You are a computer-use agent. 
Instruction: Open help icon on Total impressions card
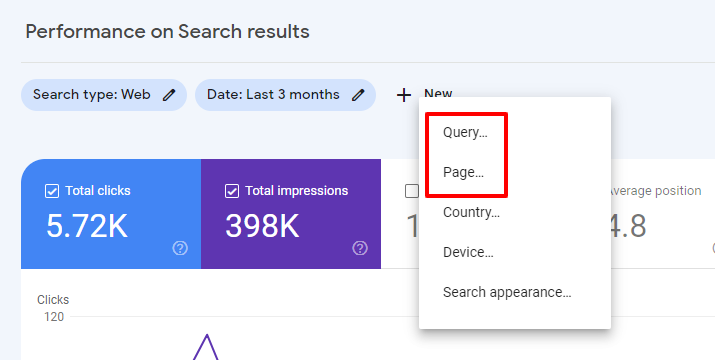[x=360, y=248]
